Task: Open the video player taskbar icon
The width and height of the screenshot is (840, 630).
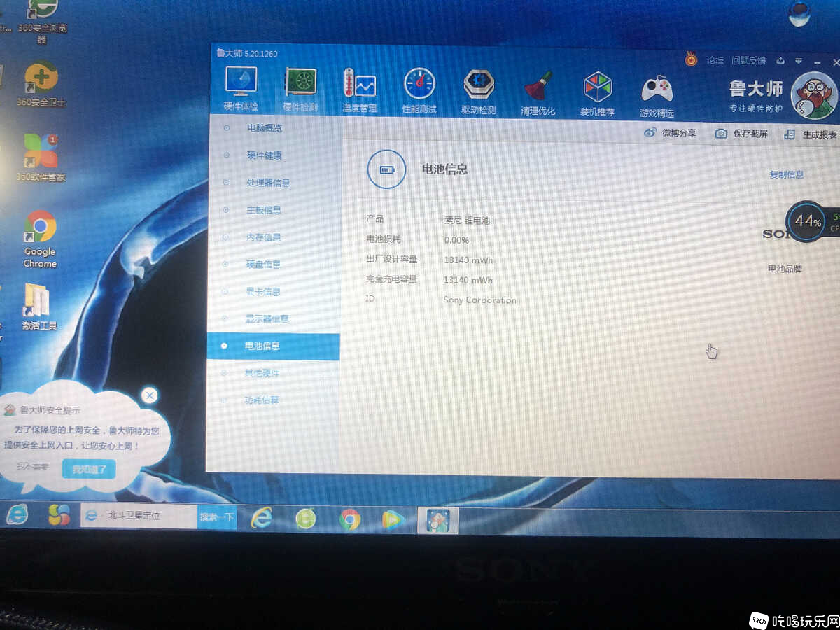Action: 394,520
